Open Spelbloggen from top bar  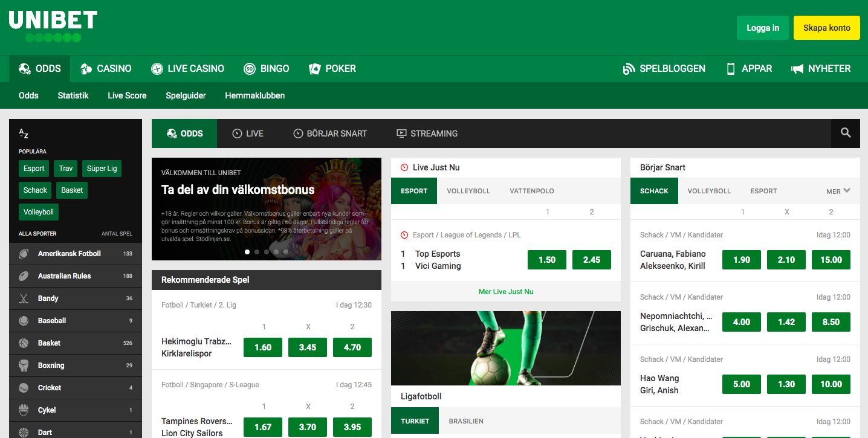tap(664, 68)
